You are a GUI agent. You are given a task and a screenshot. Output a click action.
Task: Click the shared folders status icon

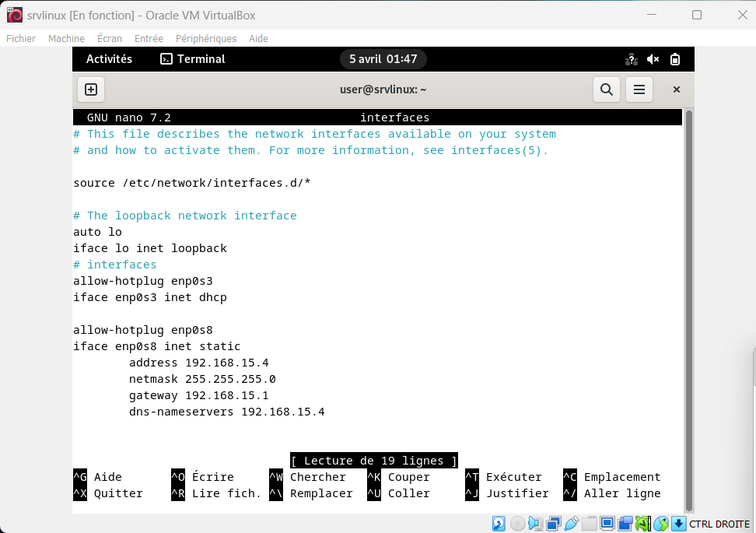[x=590, y=524]
